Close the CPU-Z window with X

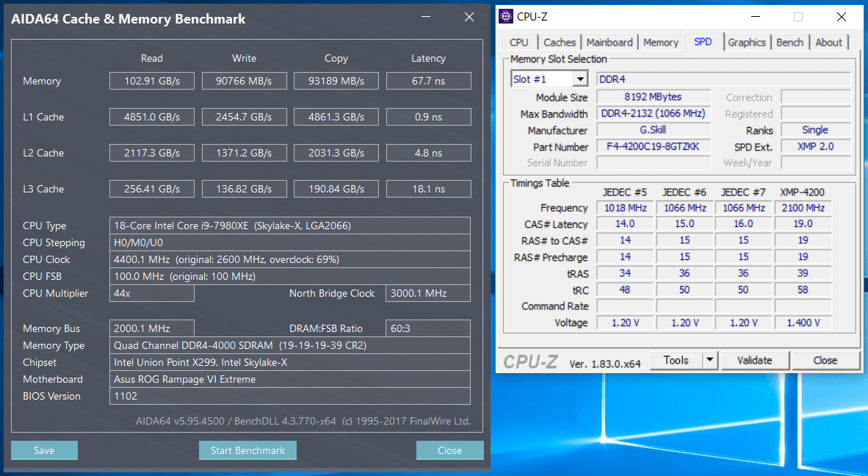coord(842,17)
